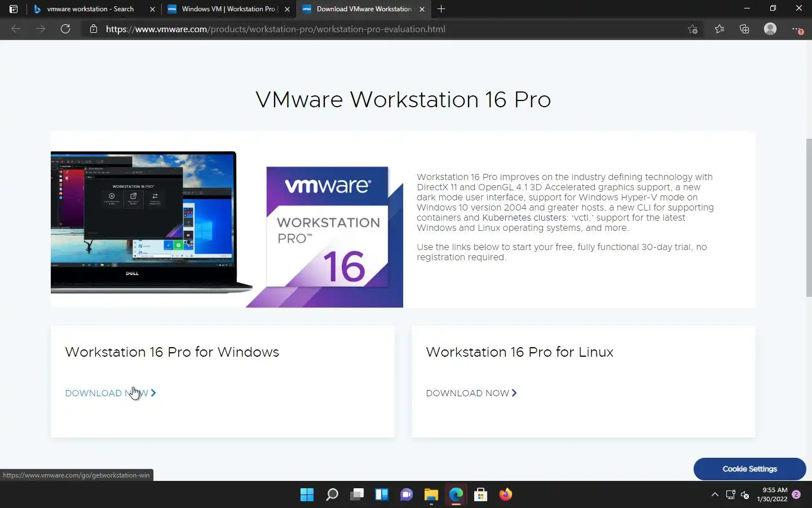812x508 pixels.
Task: Open the tab actions menu icon
Action: [14, 9]
